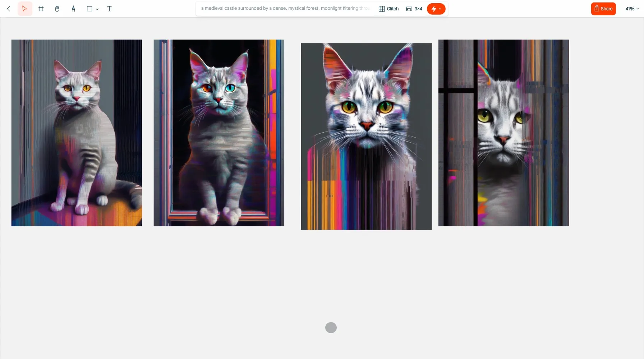Viewport: 644px width, 359px height.
Task: Select the shape tool
Action: point(89,9)
